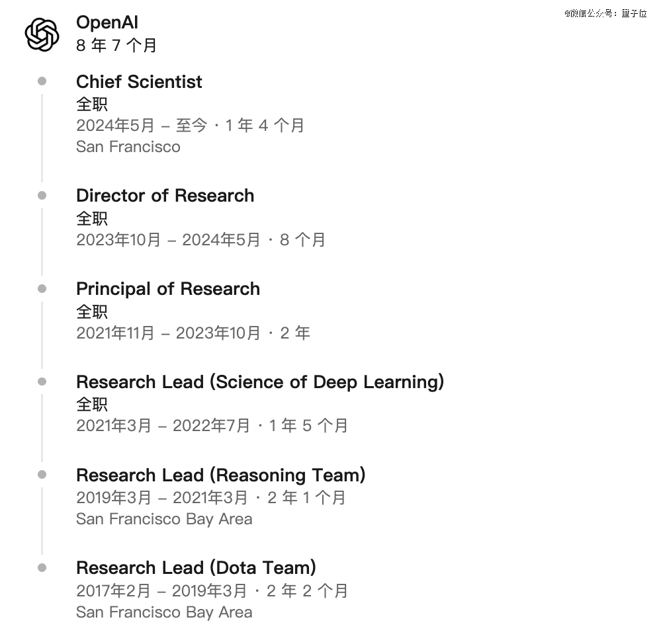The width and height of the screenshot is (659, 644).
Task: Click the timeline dot beside Dota Team role
Action: pyautogui.click(x=42, y=568)
